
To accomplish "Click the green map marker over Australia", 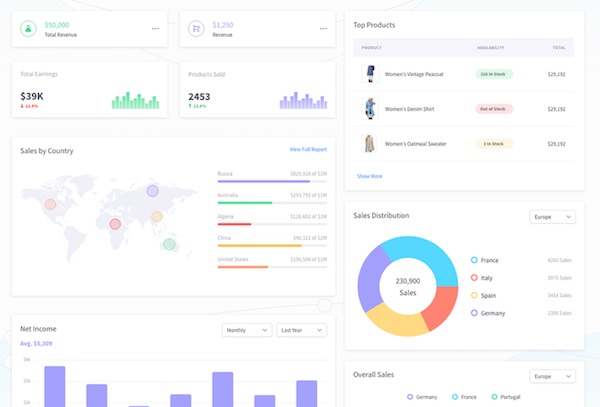I will point(169,244).
